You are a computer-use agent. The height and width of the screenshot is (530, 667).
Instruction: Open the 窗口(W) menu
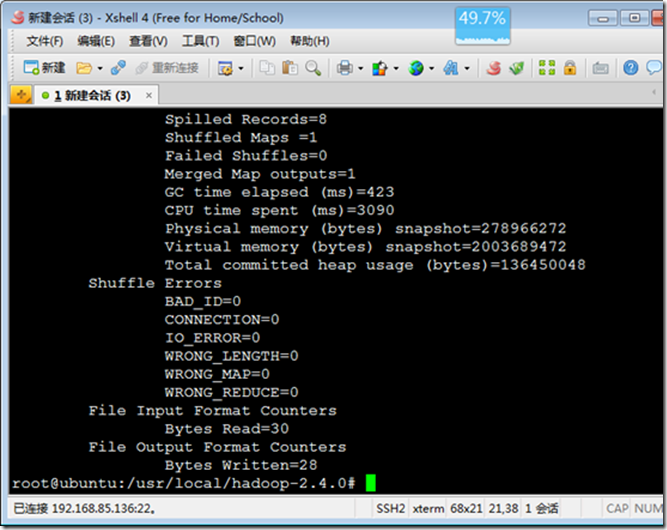[255, 41]
